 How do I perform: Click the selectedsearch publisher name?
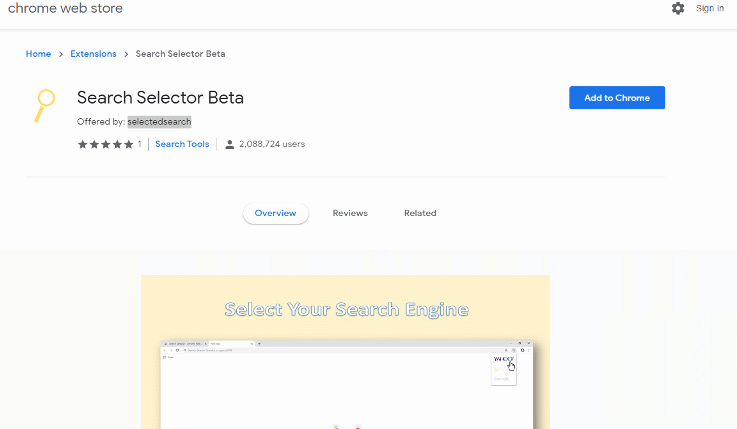pyautogui.click(x=159, y=122)
